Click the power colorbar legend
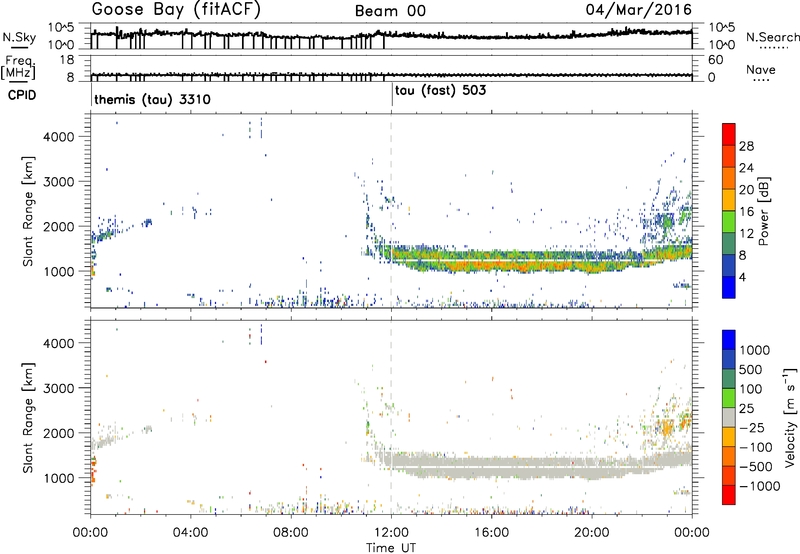The height and width of the screenshot is (554, 800). 729,211
